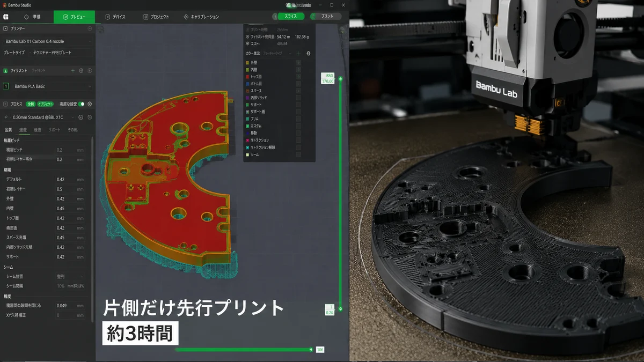Toggle visibility checkbox for シーム
The image size is (644, 362).
299,154
